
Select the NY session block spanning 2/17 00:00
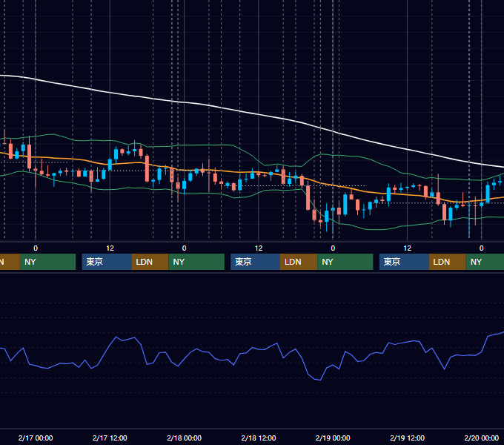point(47,262)
